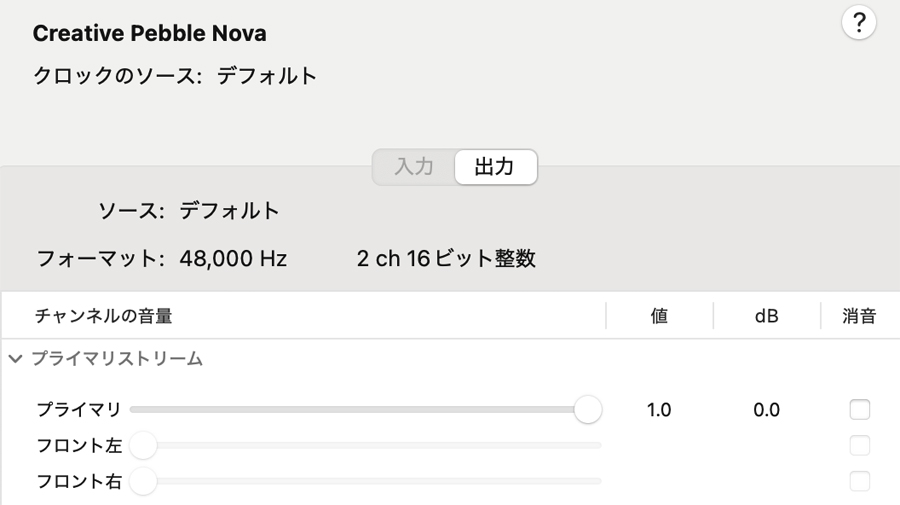This screenshot has width=900, height=505.
Task: Click the フロント左 slider knob
Action: 143,445
